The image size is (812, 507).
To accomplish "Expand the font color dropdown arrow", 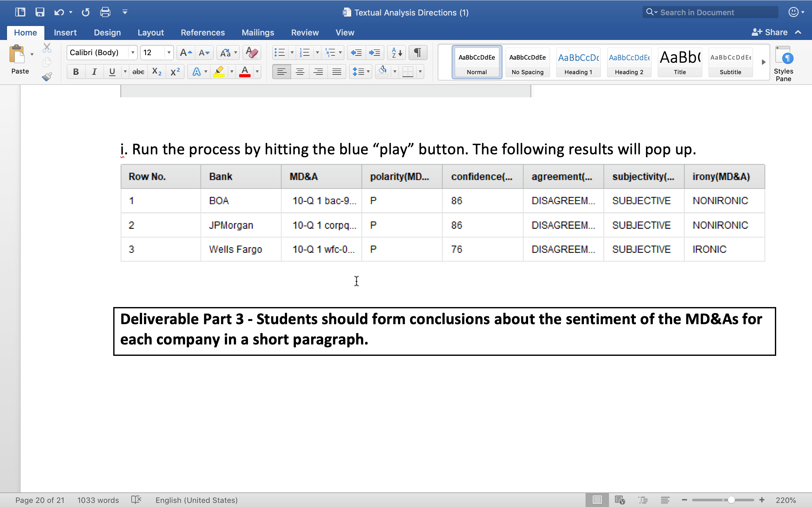I will click(257, 71).
